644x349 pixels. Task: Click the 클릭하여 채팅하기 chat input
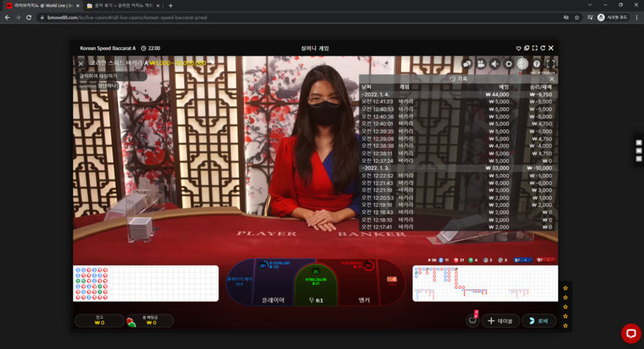(112, 76)
